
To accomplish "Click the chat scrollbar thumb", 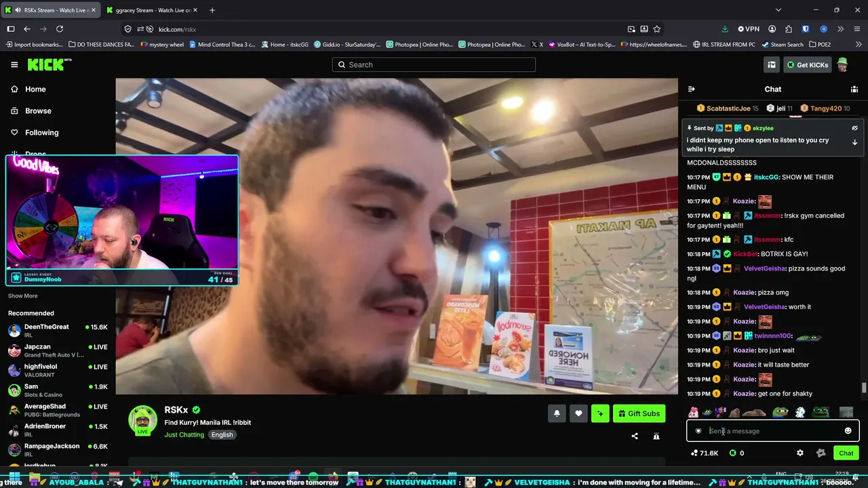I will (x=863, y=388).
